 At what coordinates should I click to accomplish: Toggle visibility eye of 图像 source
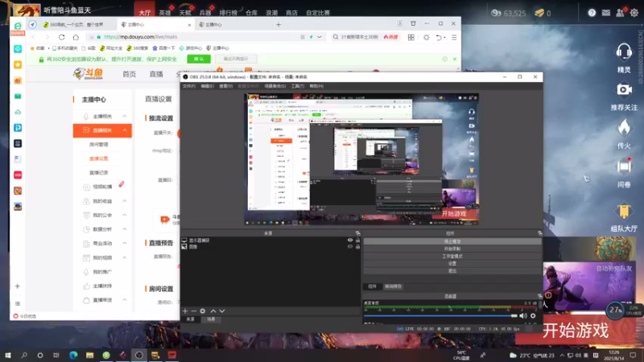coord(350,247)
